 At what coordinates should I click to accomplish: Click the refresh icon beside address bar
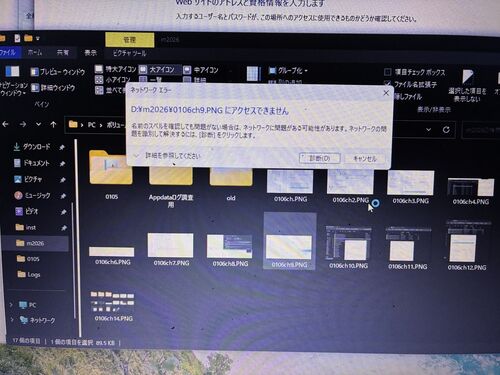(446, 129)
